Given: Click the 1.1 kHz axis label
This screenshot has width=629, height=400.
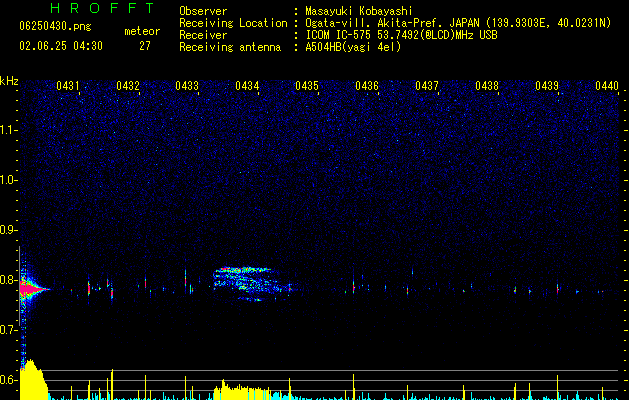Looking at the screenshot, I should coord(9,130).
